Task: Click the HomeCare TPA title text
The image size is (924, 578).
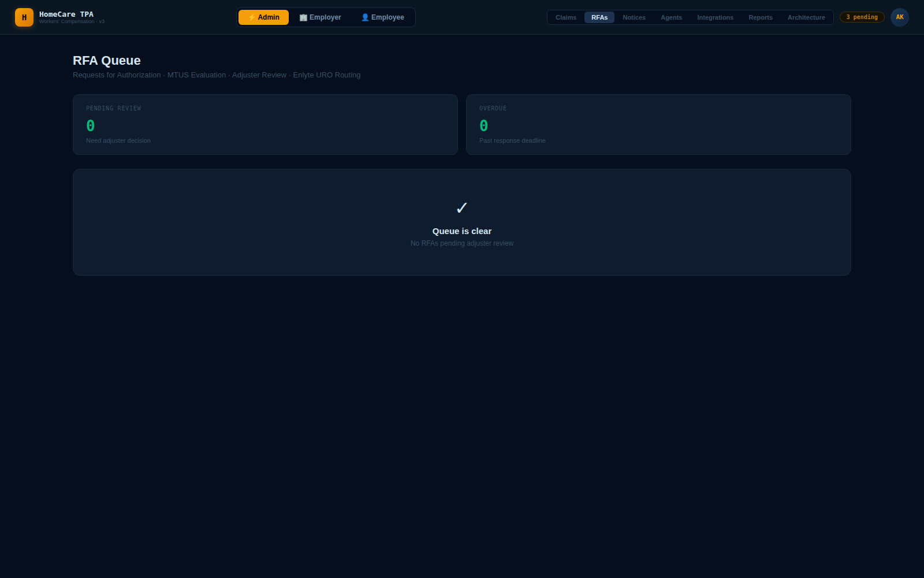Action: tap(66, 14)
